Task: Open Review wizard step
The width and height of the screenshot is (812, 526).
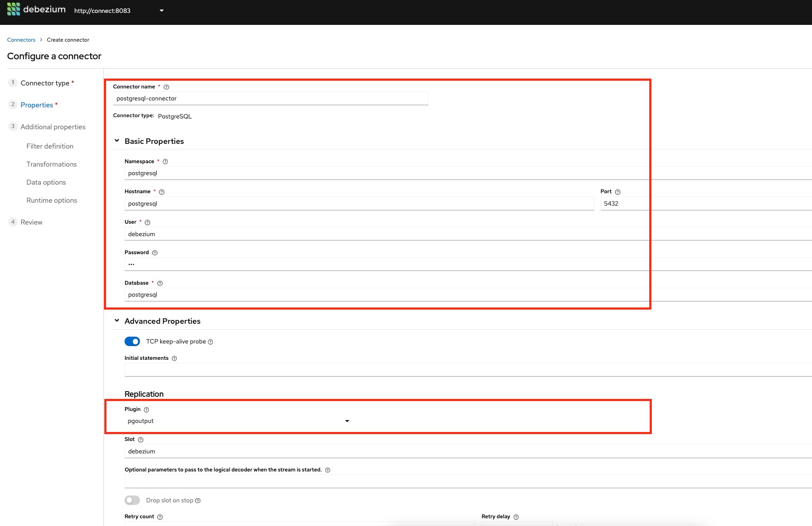Action: (x=31, y=222)
